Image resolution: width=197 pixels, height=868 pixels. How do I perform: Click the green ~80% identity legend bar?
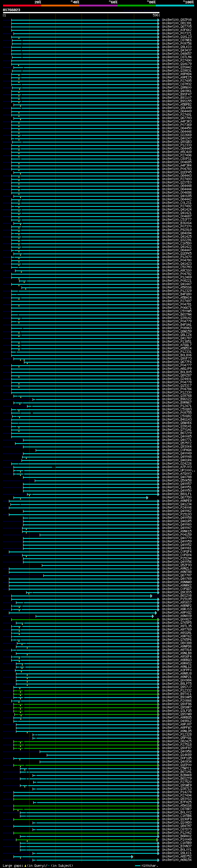[x=137, y=6]
